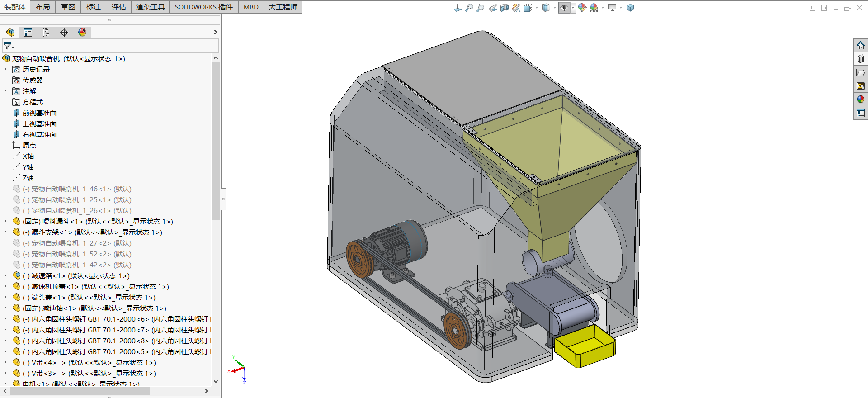Open SOLIDWORKS Resources home icon
This screenshot has height=398, width=868.
pyautogui.click(x=860, y=45)
